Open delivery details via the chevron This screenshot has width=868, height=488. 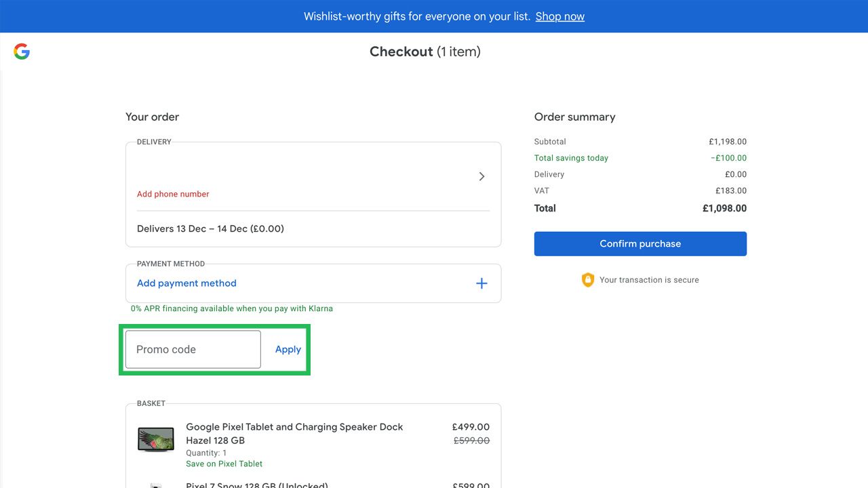[481, 176]
